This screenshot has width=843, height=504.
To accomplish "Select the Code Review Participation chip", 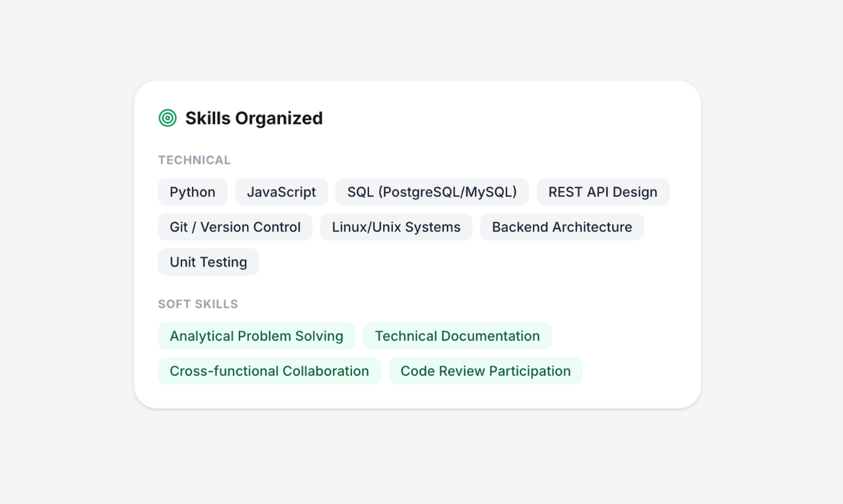I will point(485,371).
